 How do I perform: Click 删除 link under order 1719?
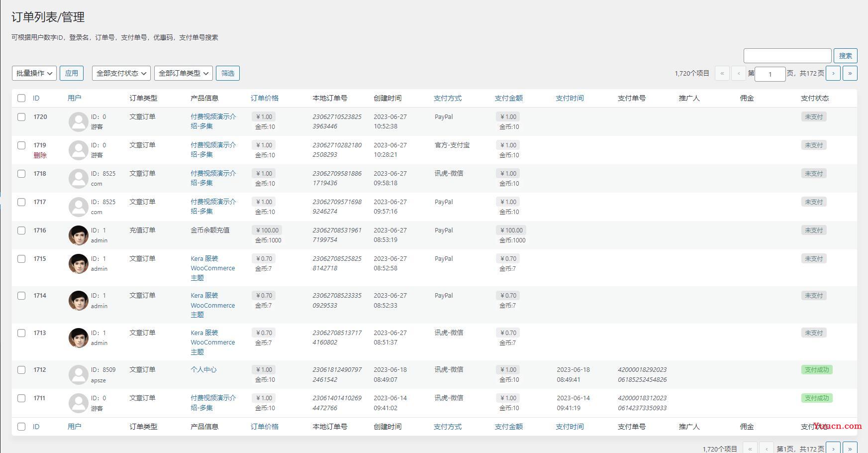(40, 155)
